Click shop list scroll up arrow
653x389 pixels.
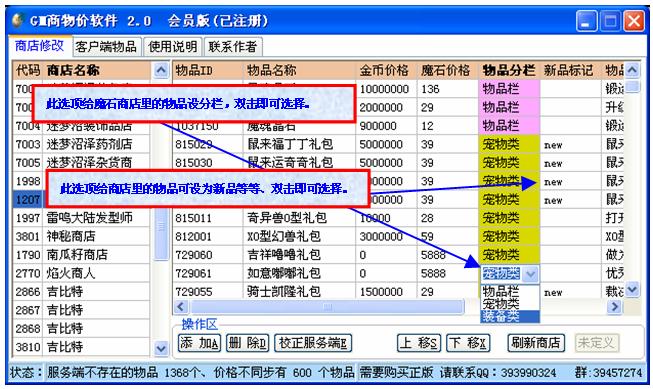[x=161, y=70]
